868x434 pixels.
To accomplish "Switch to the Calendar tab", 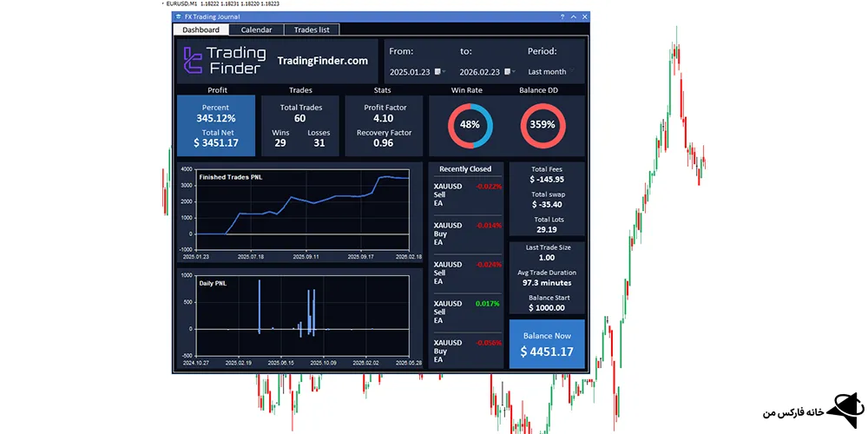I will pos(256,30).
